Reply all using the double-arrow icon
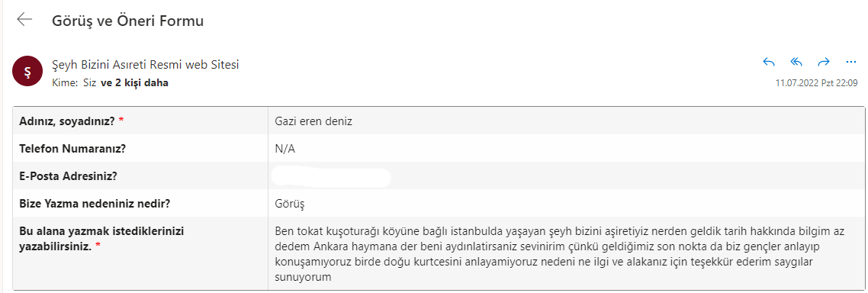Image resolution: width=868 pixels, height=293 pixels. 796,62
